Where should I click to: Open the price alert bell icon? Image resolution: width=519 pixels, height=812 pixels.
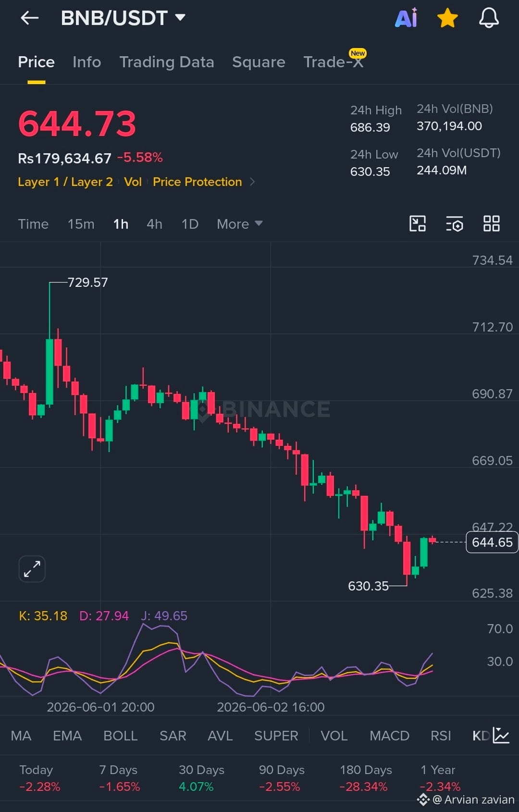coord(489,18)
